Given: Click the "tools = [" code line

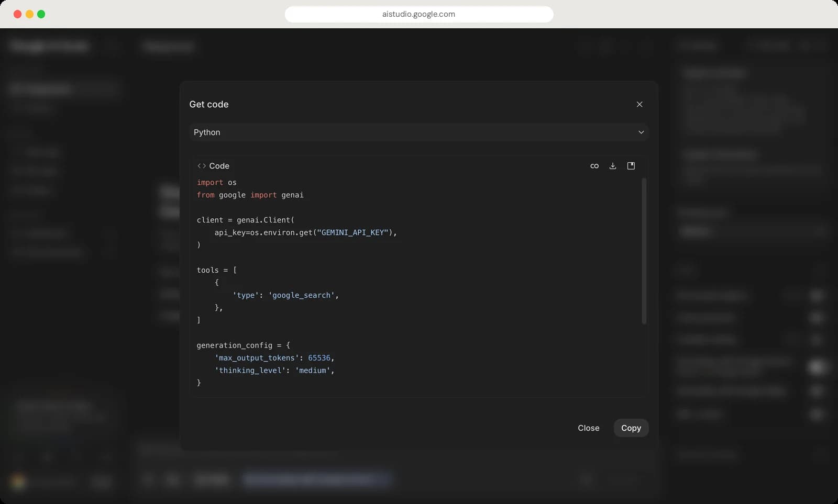Looking at the screenshot, I should pos(217,270).
